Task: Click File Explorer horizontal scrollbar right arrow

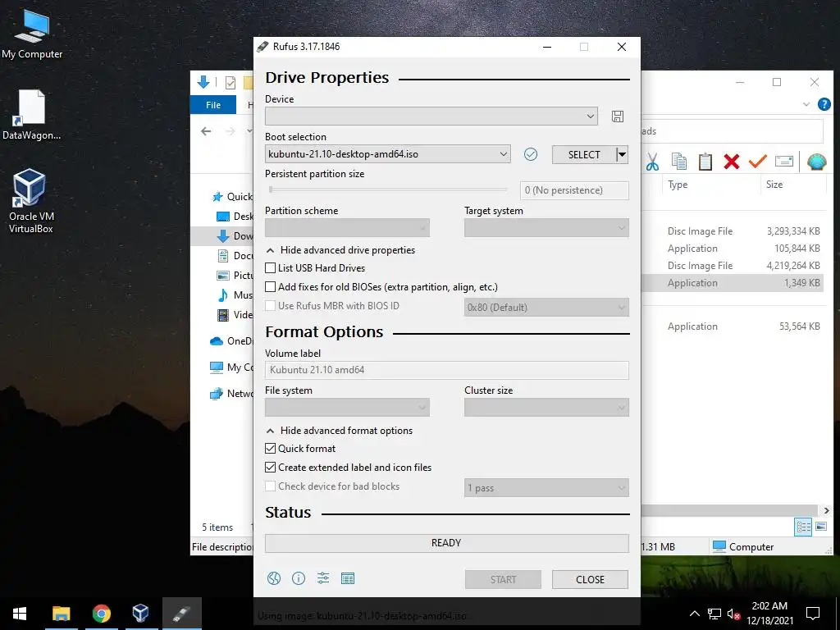Action: [x=826, y=510]
